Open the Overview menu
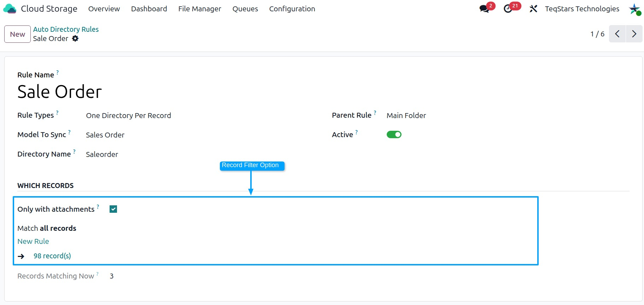644x305 pixels. (104, 9)
